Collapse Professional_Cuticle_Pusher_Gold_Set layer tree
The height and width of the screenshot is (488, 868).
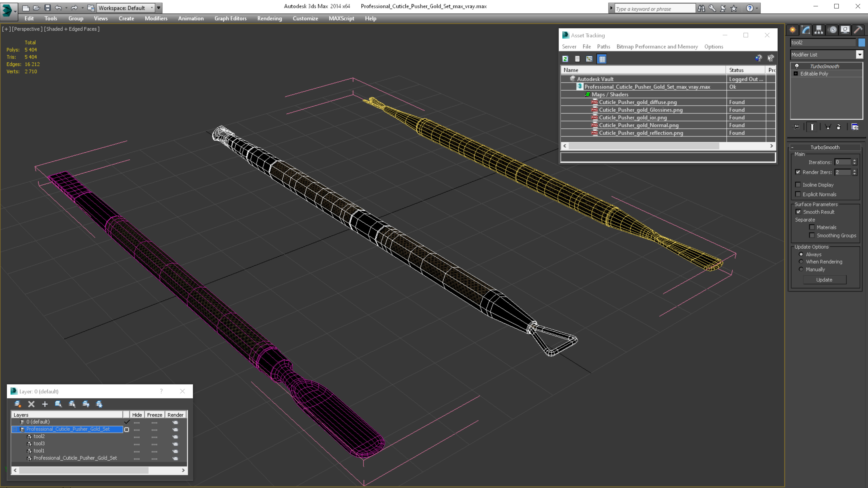15,429
